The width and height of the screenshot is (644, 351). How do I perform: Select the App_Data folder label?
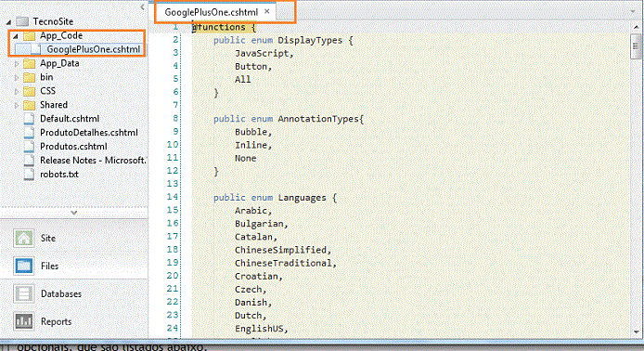click(x=59, y=63)
